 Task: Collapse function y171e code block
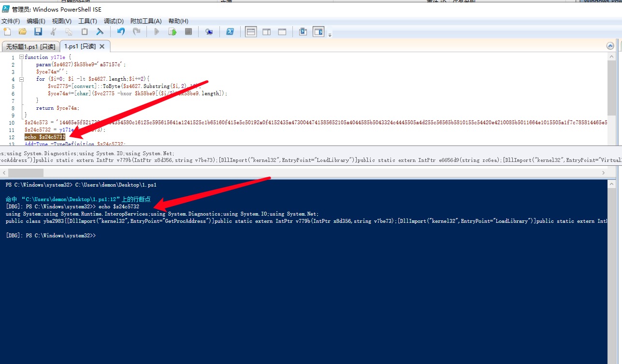[x=21, y=57]
